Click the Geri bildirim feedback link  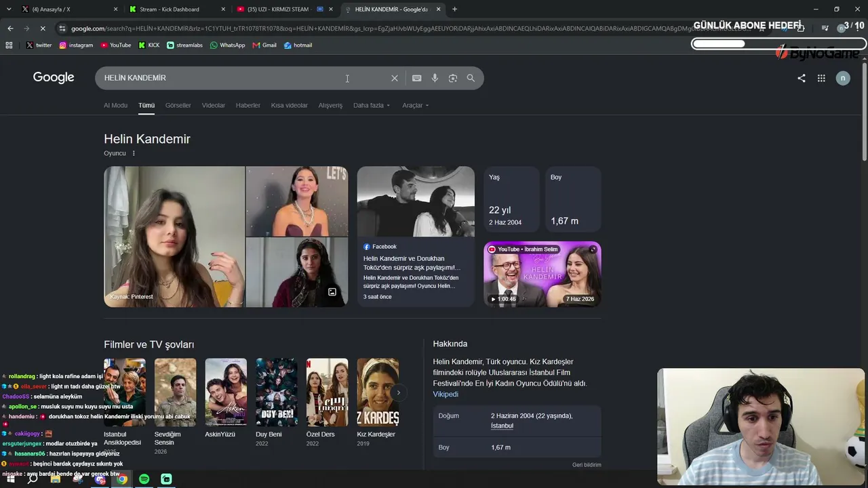[587, 465]
